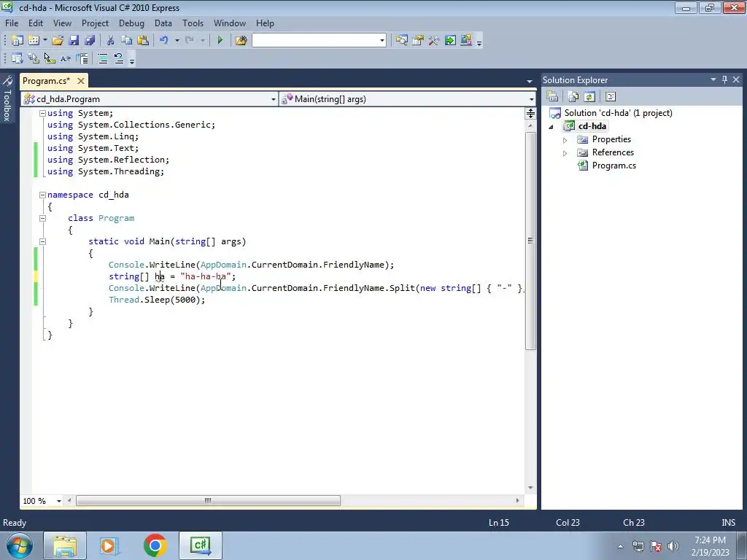Click the Extension Manager toolbar icon
747x560 pixels.
pyautogui.click(x=466, y=41)
